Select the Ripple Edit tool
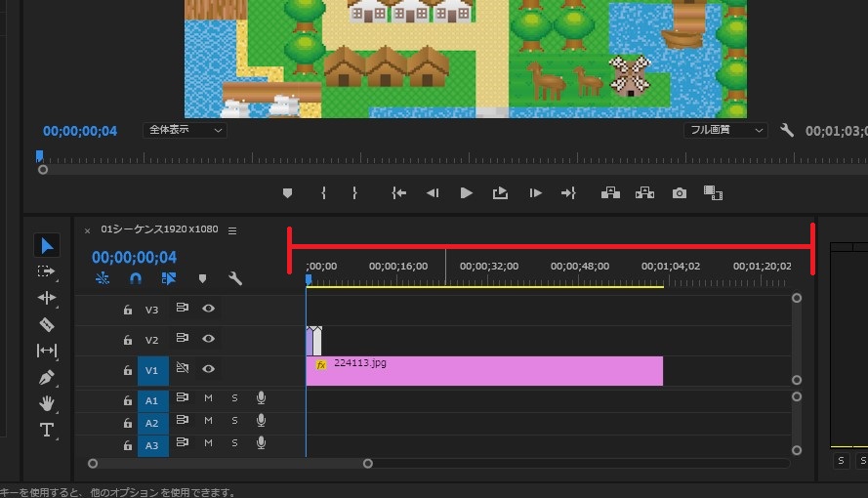This screenshot has height=498, width=868. coord(46,298)
